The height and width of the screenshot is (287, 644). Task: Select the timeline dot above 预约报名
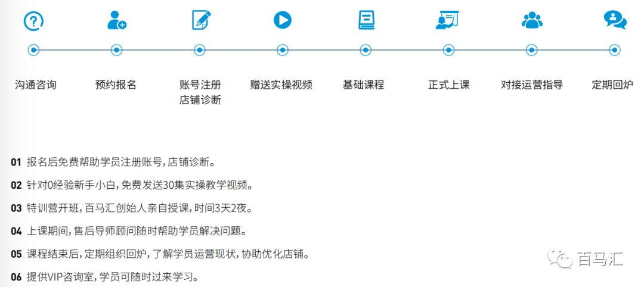117,51
